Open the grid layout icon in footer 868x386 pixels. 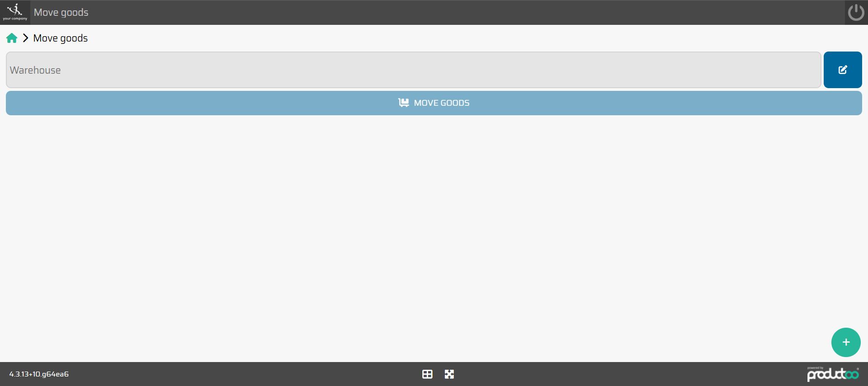427,374
